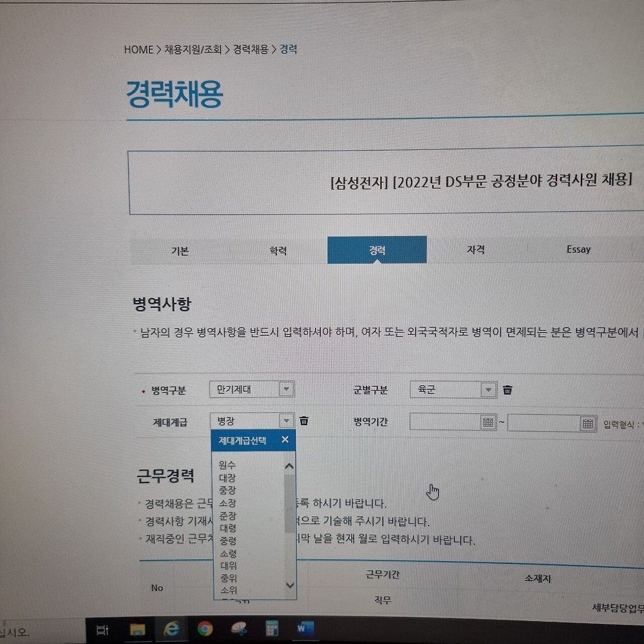Open the 자격 tab
The image size is (644, 644).
(x=476, y=249)
